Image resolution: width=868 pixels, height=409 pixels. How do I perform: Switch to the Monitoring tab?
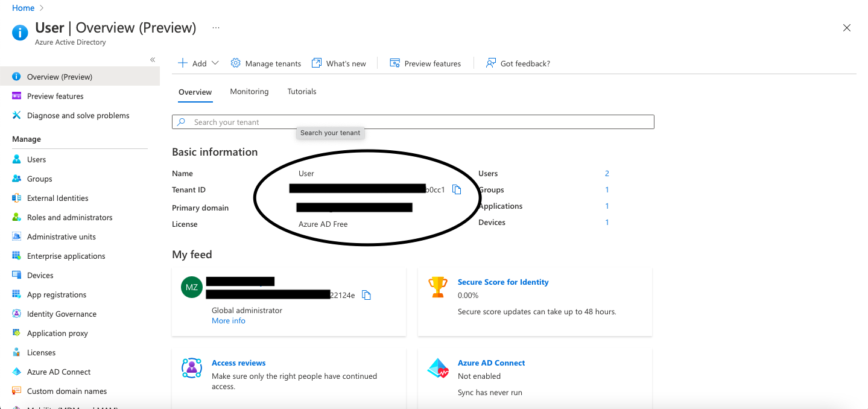[x=249, y=92]
